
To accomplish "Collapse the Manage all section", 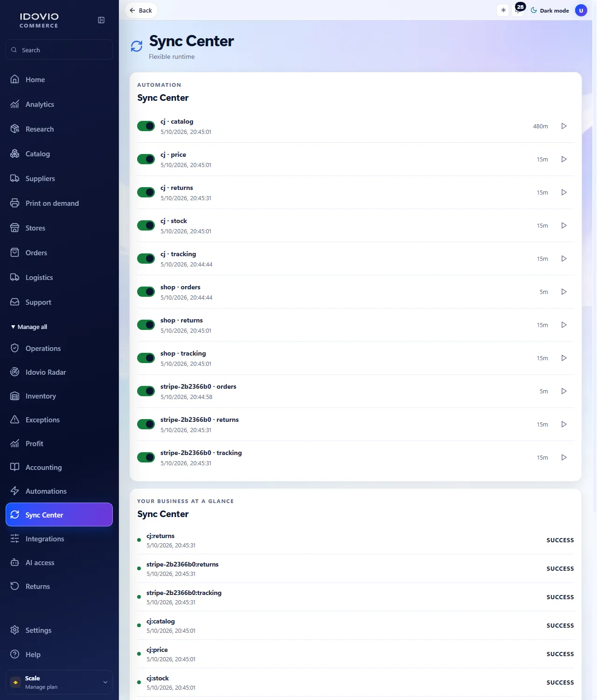I will click(29, 327).
